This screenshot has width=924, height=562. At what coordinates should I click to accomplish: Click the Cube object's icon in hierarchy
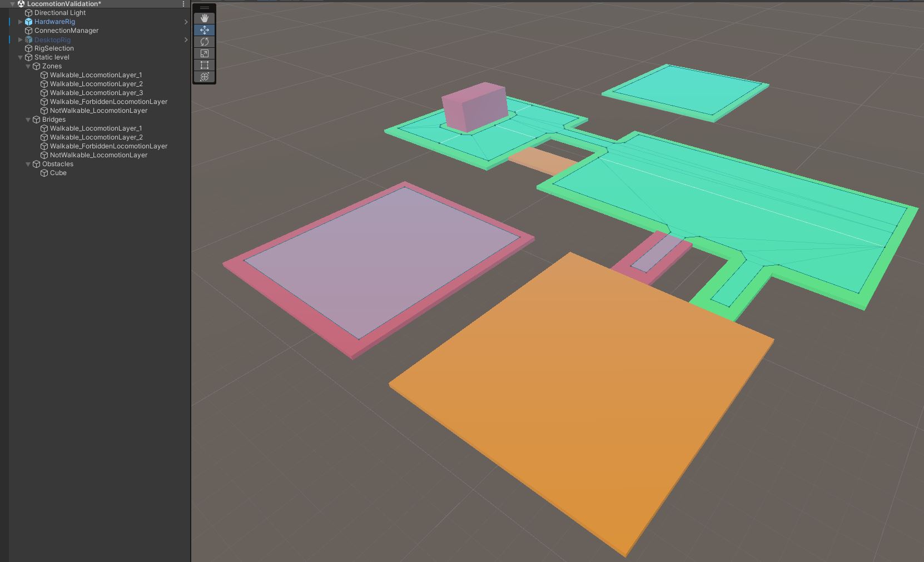[44, 173]
